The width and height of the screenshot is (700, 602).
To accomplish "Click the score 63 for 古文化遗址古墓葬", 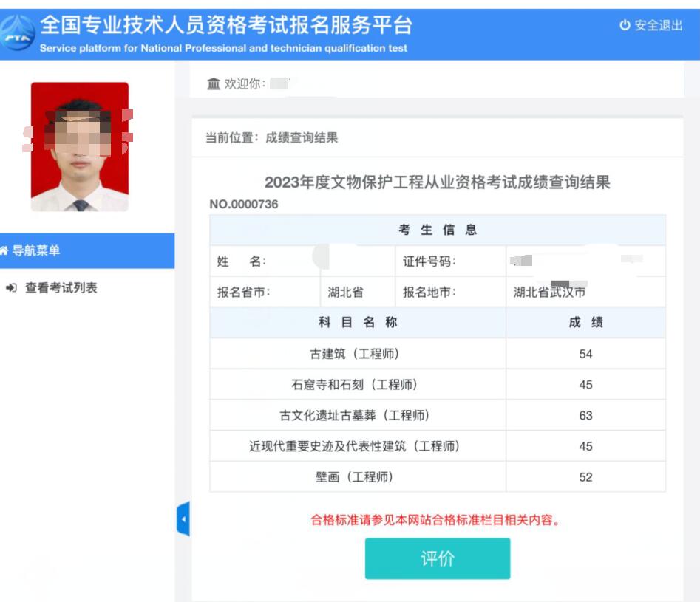I will coord(585,415).
